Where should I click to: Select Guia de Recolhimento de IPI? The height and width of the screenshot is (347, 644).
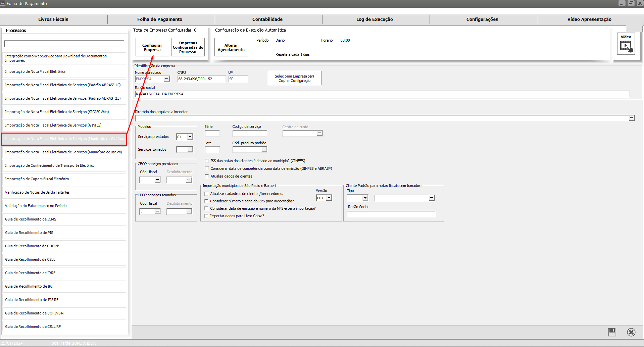click(x=64, y=287)
